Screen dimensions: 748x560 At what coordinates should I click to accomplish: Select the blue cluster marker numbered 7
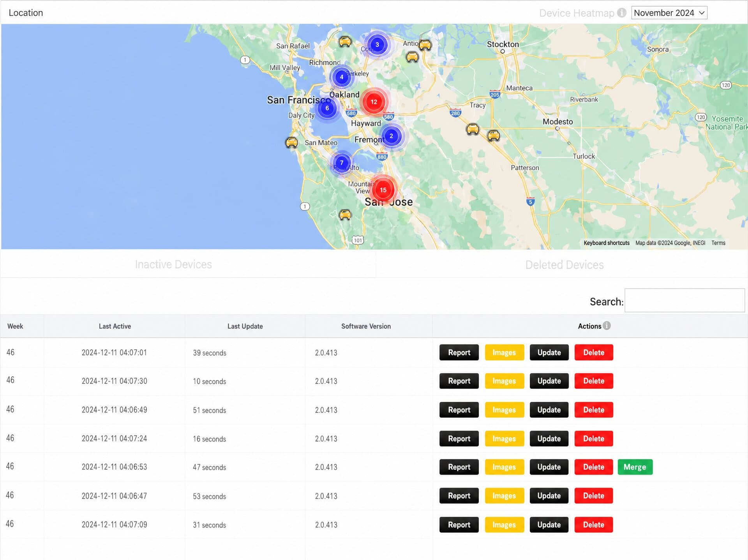click(x=342, y=163)
